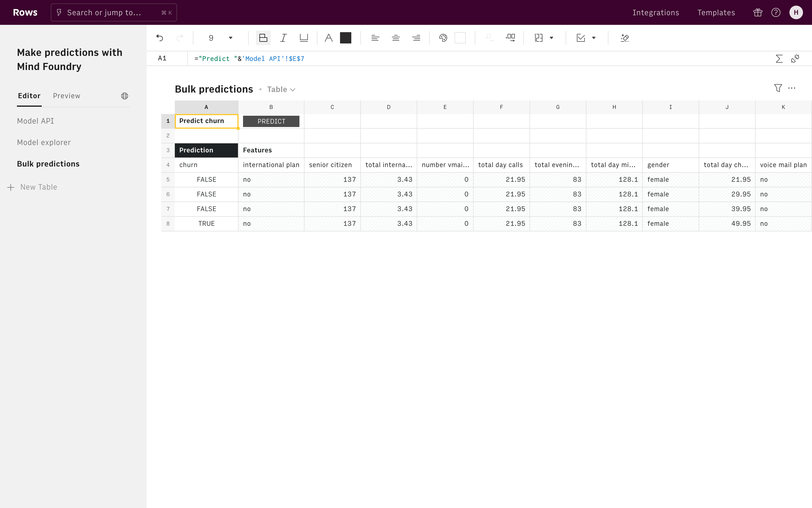The width and height of the screenshot is (812, 508).
Task: Switch to the Editor tab
Action: tap(29, 96)
